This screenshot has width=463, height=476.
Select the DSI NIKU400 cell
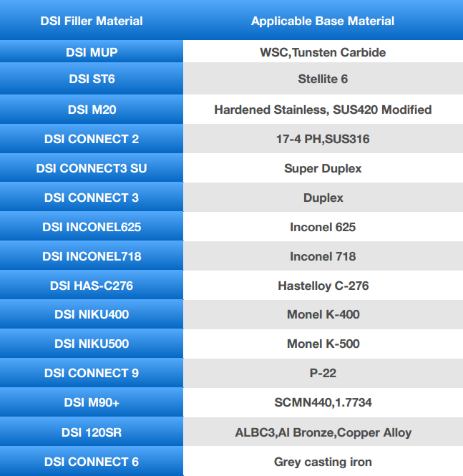click(x=92, y=314)
